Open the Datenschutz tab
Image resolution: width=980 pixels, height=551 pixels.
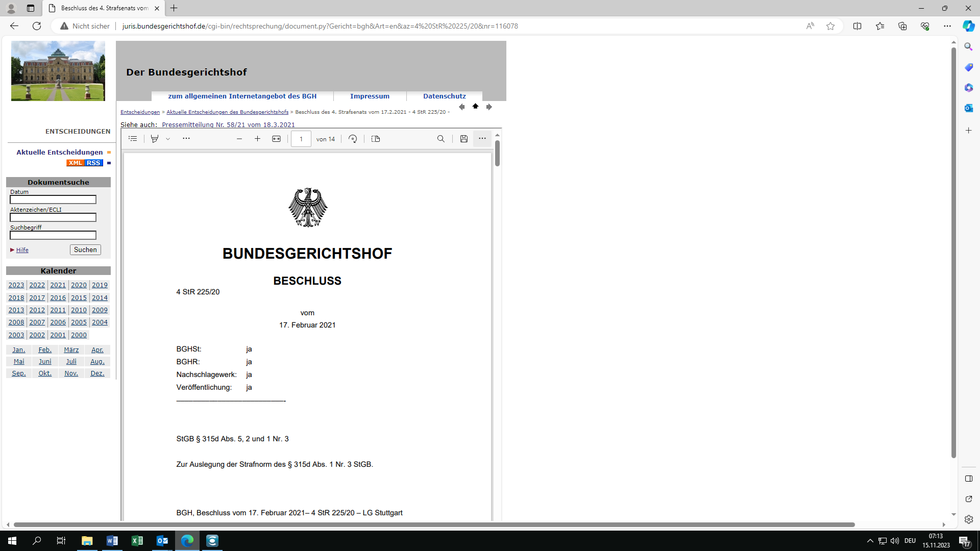(444, 96)
